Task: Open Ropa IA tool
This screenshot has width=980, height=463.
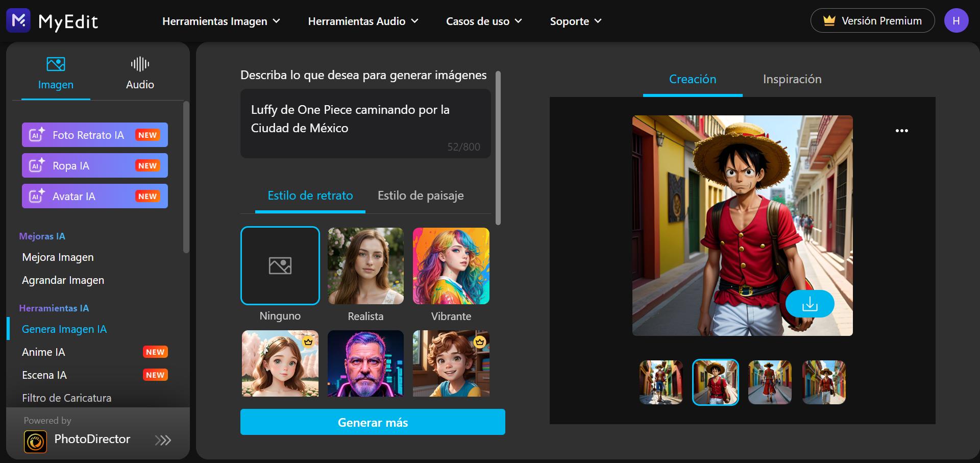Action: pos(94,165)
